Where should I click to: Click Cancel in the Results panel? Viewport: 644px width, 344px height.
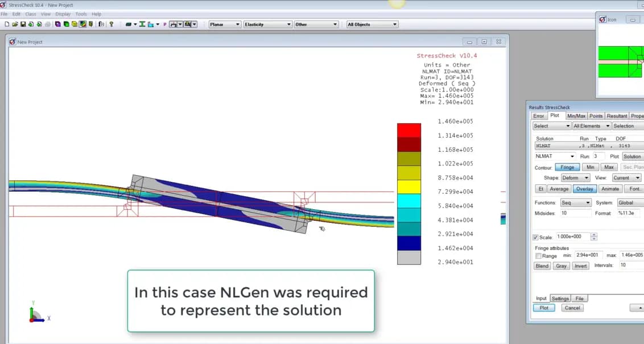pos(572,308)
